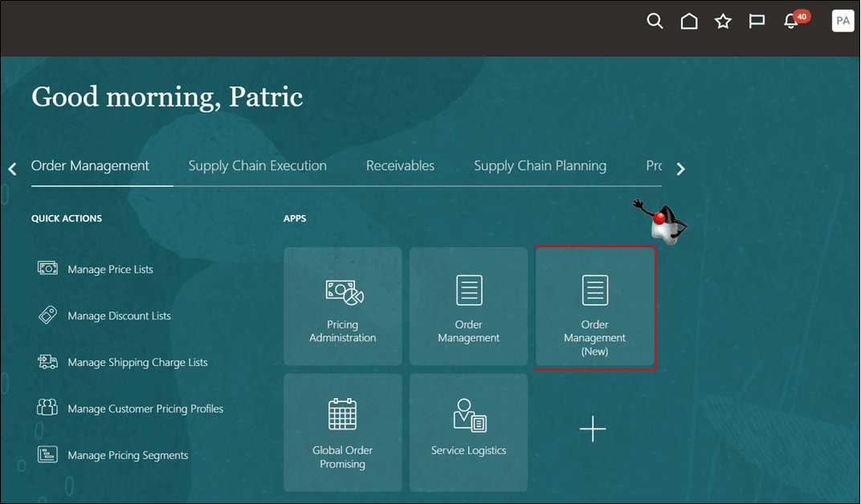This screenshot has width=861, height=504.
Task: Click the plus tile to add apps
Action: tap(593, 429)
